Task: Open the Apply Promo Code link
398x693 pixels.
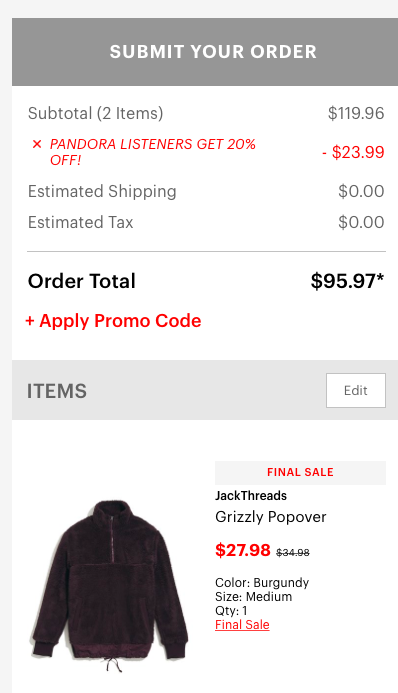Action: [114, 321]
